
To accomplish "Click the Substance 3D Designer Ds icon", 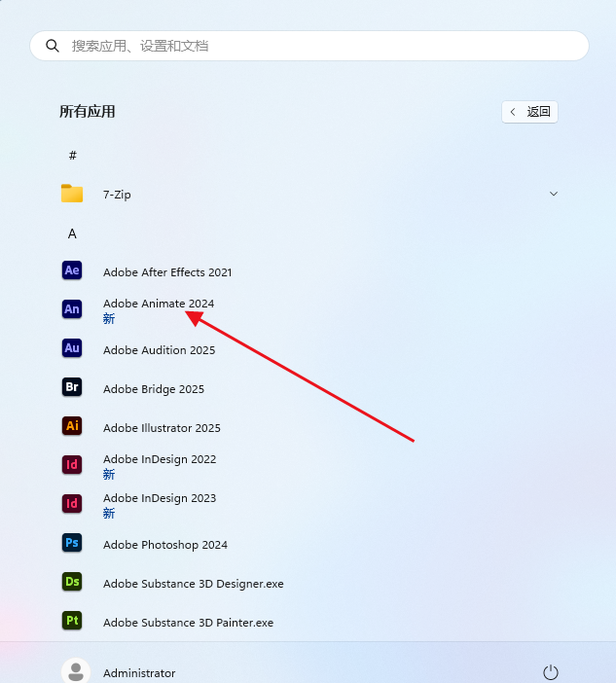I will click(72, 582).
